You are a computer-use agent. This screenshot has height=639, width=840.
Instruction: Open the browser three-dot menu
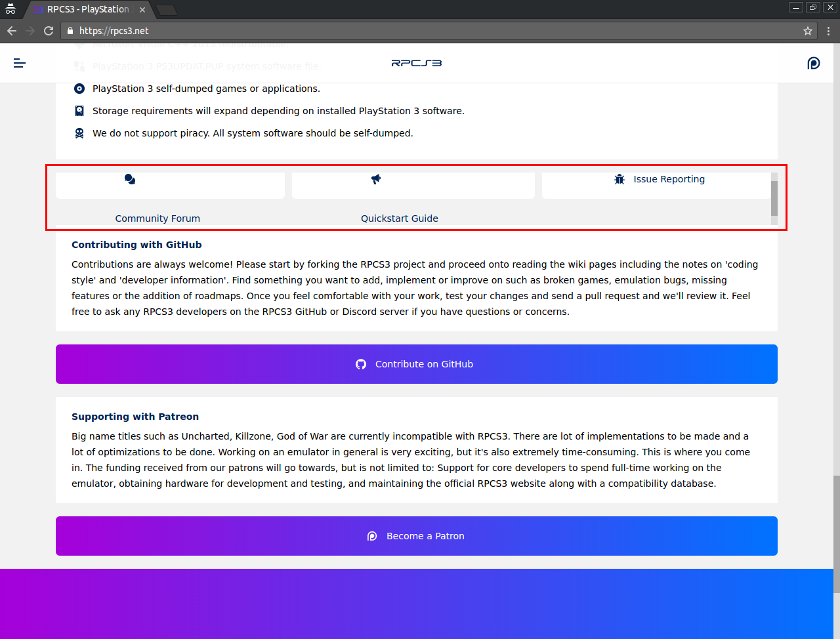click(x=828, y=31)
